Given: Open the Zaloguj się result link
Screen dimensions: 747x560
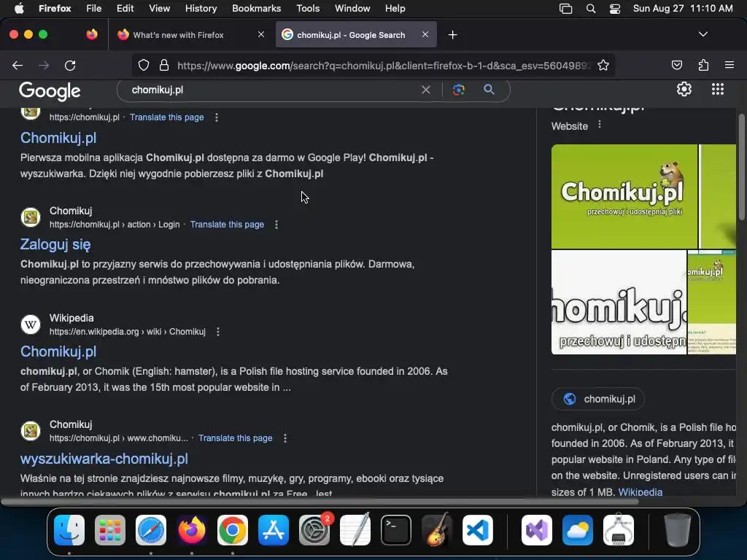Looking at the screenshot, I should coord(55,244).
